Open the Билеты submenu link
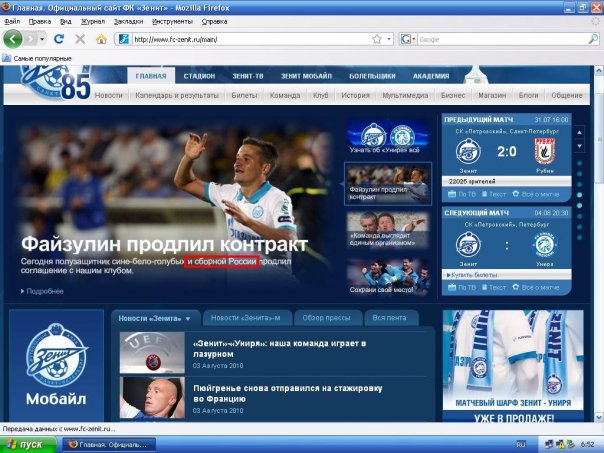604x453 pixels. point(243,95)
